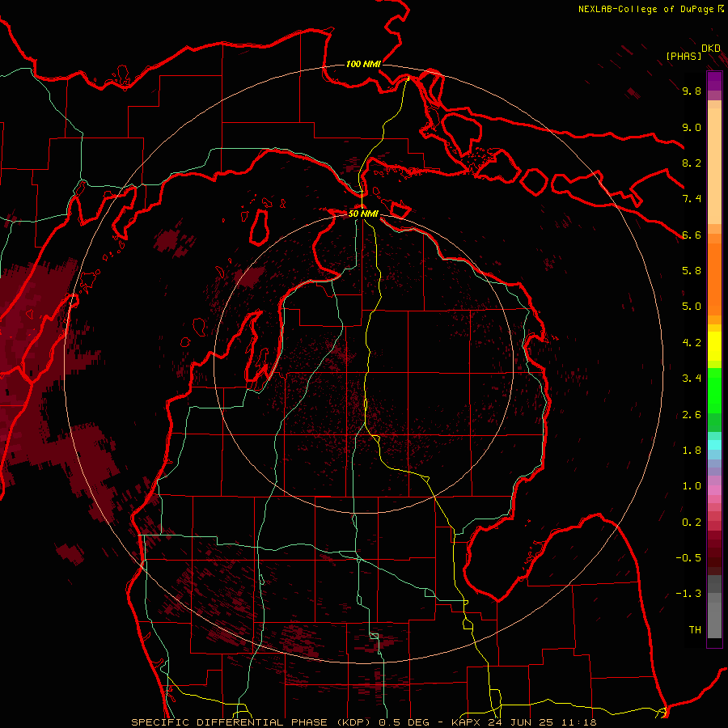Click the purple top segment of color bar
The image size is (728, 728).
click(x=714, y=81)
